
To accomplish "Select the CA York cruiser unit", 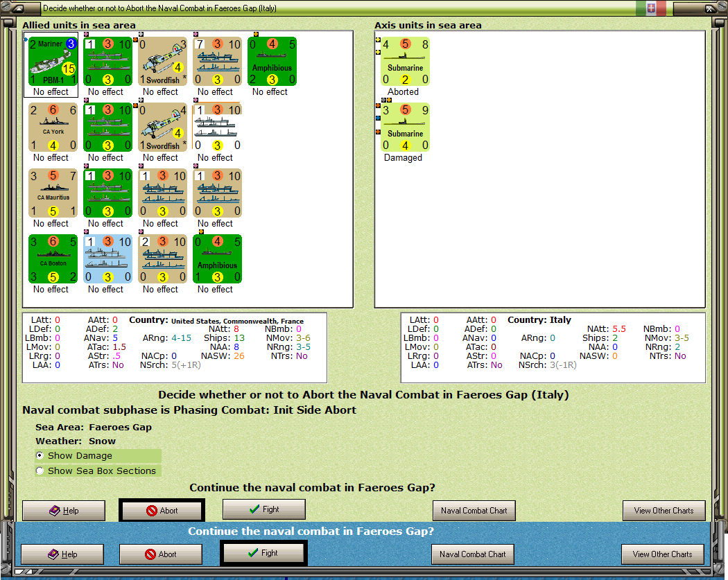I will click(53, 128).
